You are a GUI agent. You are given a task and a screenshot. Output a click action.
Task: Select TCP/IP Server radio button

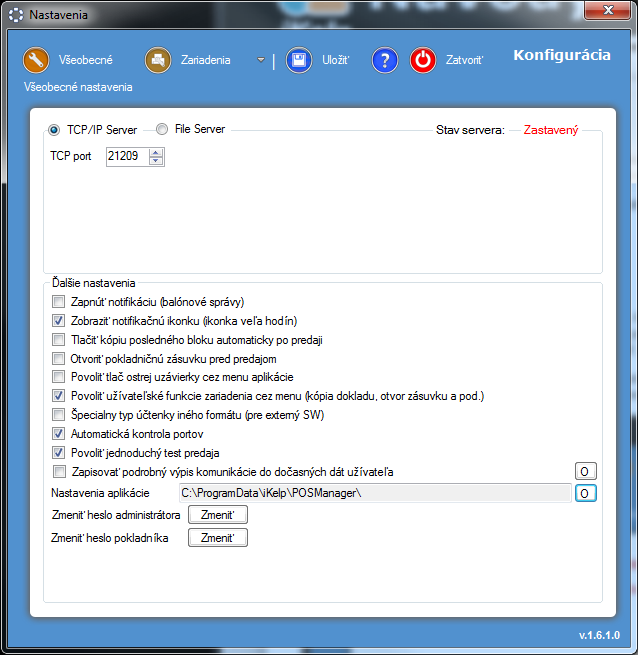click(x=54, y=130)
